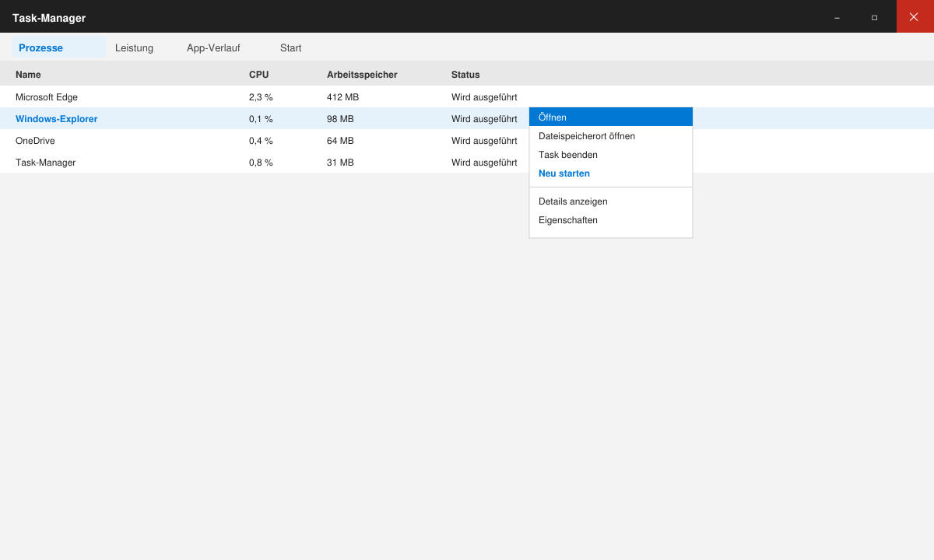Choose Details anzeigen menu option
This screenshot has height=560, width=934.
(x=611, y=201)
